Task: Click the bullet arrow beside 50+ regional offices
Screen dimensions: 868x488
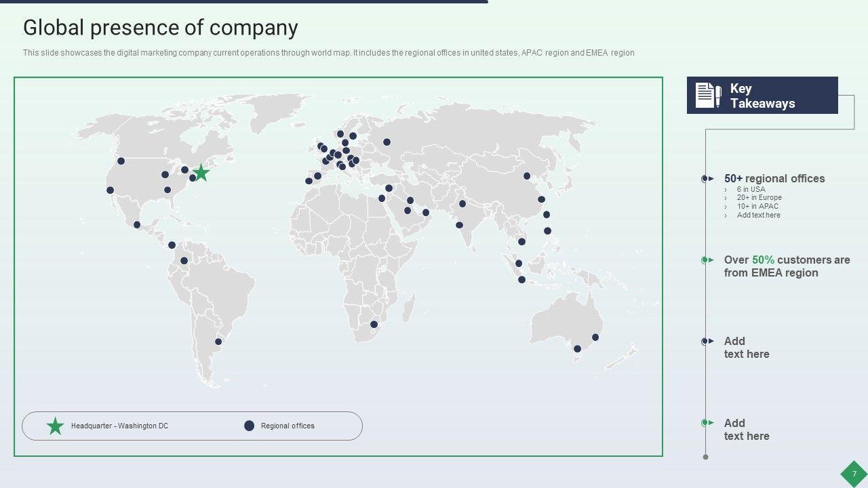Action: click(x=707, y=179)
